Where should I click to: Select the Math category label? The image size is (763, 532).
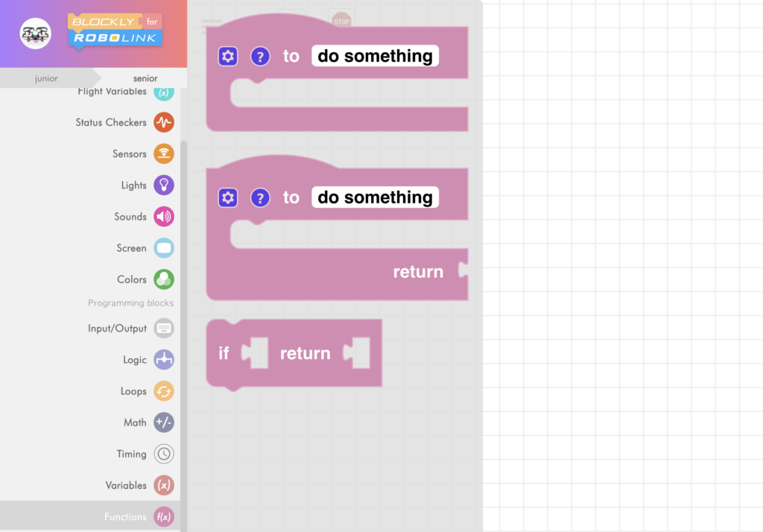[135, 422]
